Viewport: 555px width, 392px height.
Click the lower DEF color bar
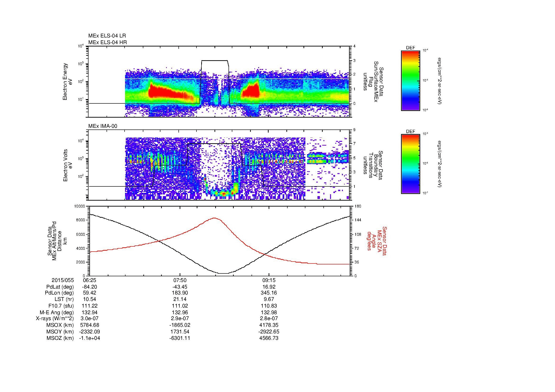tap(410, 164)
